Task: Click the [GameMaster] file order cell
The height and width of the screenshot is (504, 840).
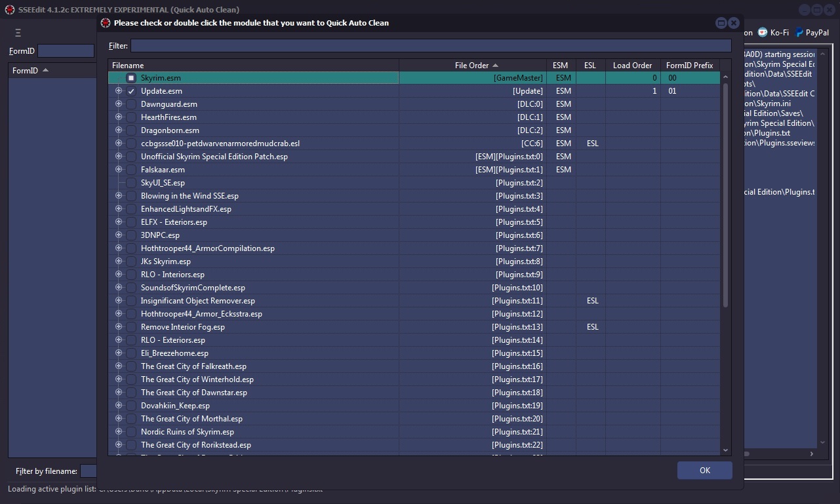Action: pos(473,78)
